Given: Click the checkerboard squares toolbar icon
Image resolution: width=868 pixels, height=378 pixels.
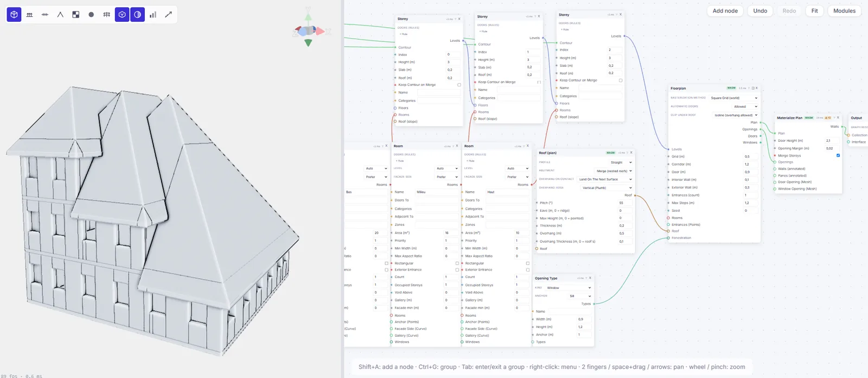Looking at the screenshot, I should point(76,15).
